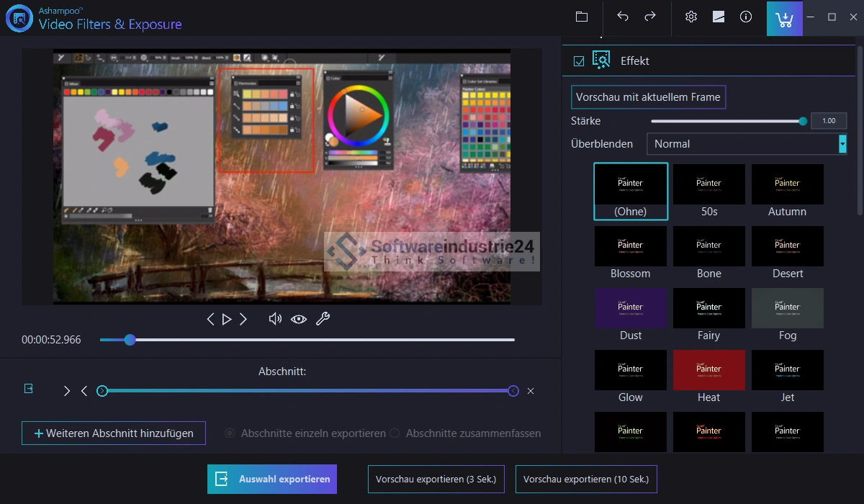Click Vorschau exportieren (3 Sek.) button
The image size is (864, 504).
pyautogui.click(x=436, y=479)
